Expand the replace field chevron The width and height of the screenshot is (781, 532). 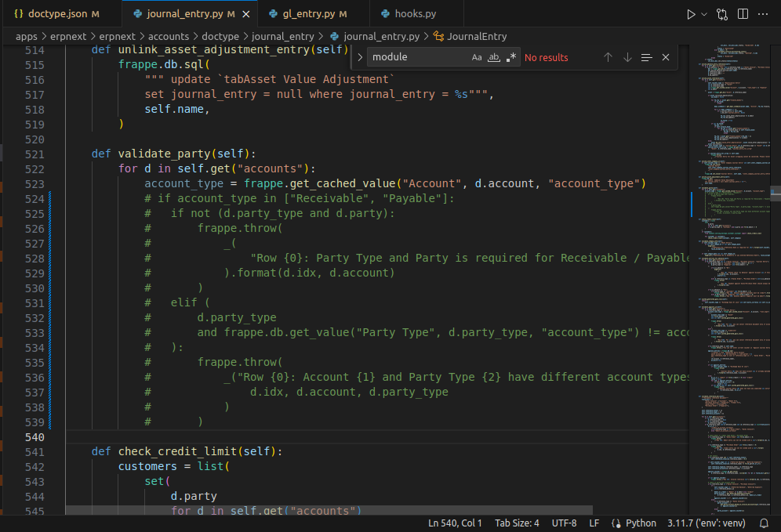(x=360, y=57)
